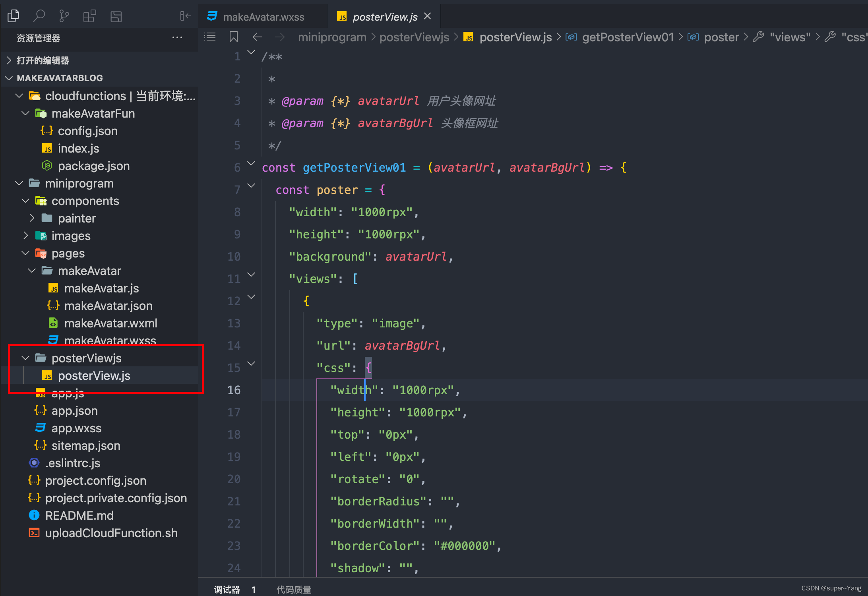Screen dimensions: 868x596
Task: Fold the views array at line 11
Action: tap(251, 275)
